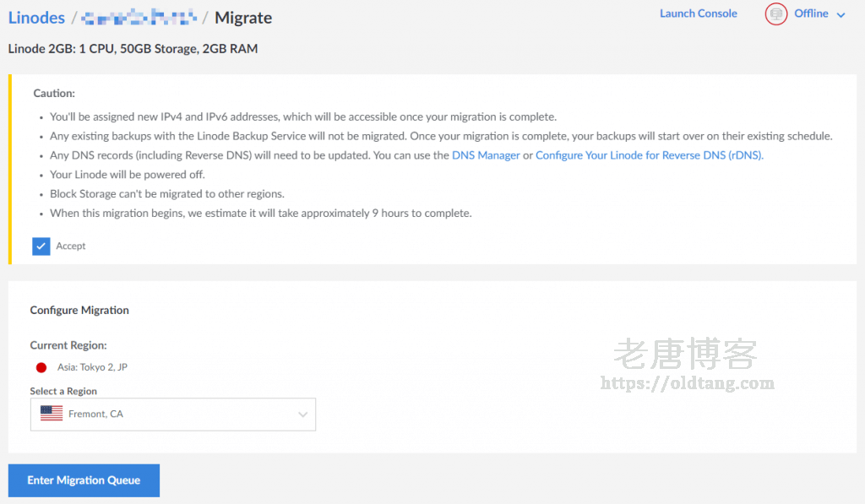Click the 'Your Linode will be powered off.' line
Viewport: 865px width, 504px height.
coord(128,175)
